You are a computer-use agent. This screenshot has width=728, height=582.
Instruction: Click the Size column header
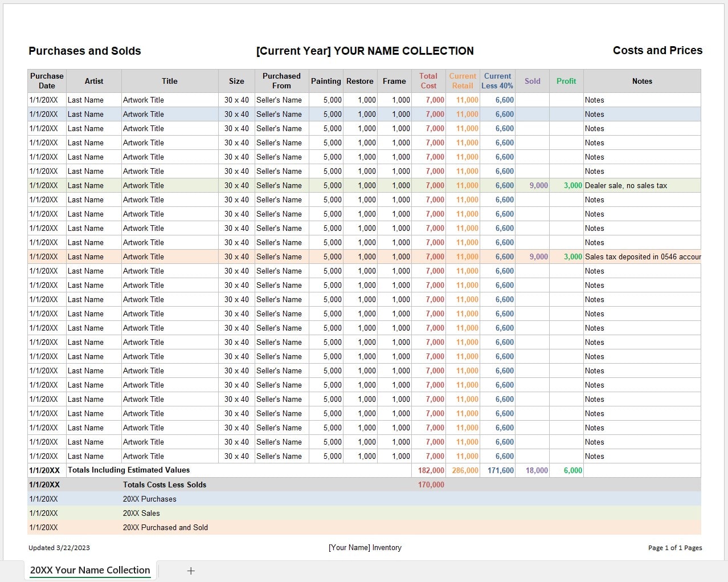coord(236,81)
